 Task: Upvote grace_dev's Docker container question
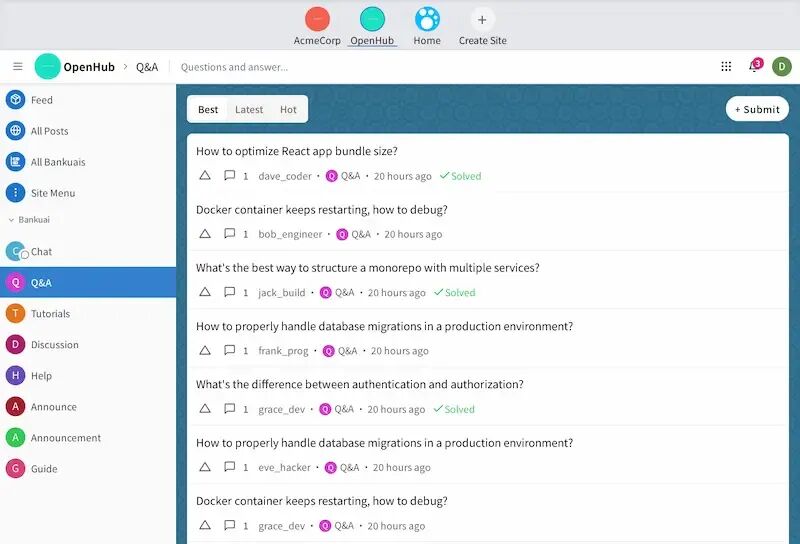205,525
